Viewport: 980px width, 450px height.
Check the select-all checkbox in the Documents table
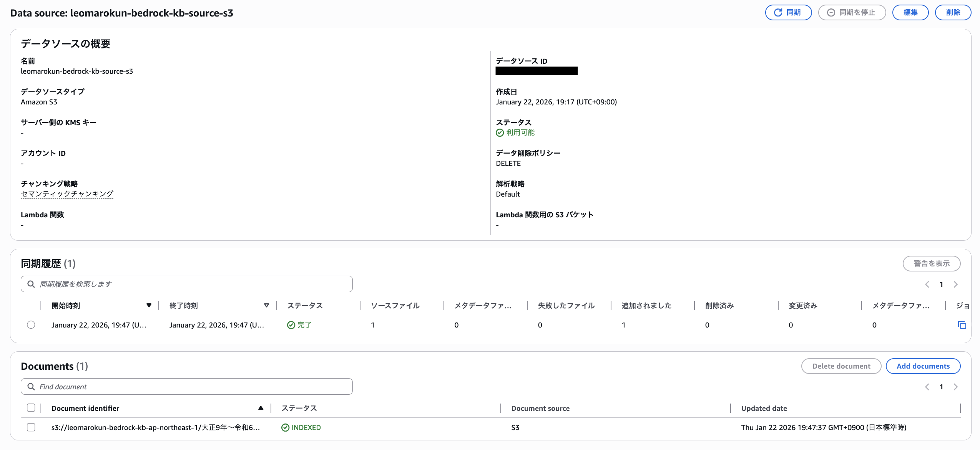(31, 408)
